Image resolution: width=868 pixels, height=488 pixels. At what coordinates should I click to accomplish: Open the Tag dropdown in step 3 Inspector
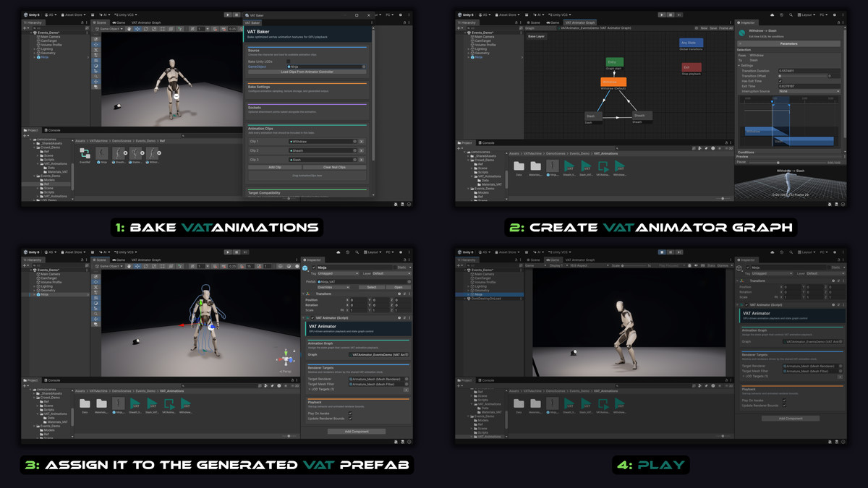tap(338, 273)
